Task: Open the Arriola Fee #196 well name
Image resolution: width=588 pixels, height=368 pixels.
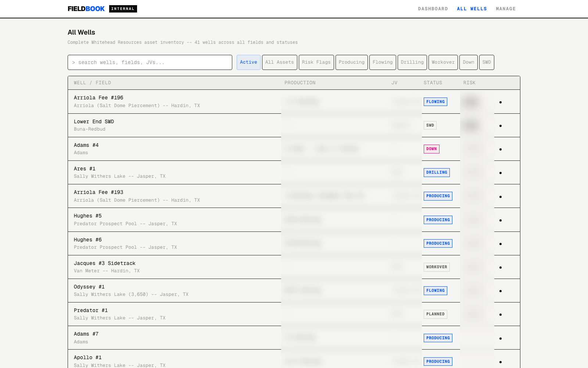Action: tap(98, 98)
